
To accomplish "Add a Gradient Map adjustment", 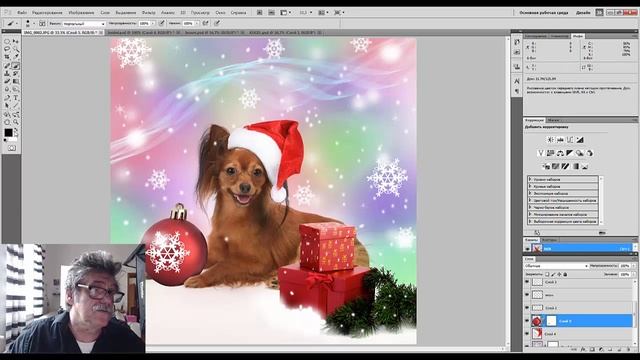I will (576, 167).
